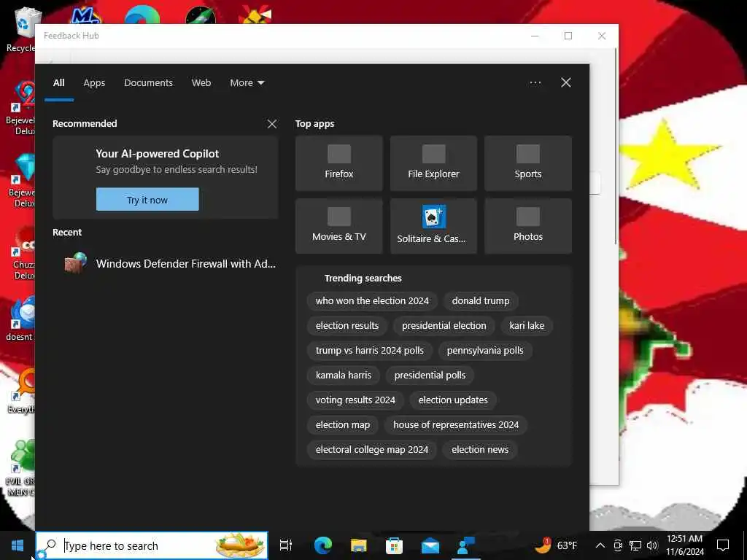
Task: Select the 'presidential election' trending chip
Action: click(x=444, y=326)
